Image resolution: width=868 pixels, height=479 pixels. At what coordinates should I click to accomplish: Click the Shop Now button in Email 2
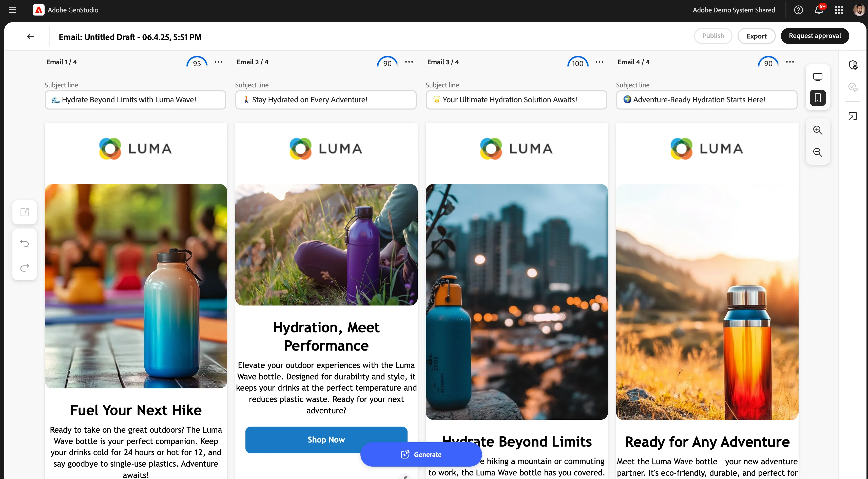(x=326, y=440)
